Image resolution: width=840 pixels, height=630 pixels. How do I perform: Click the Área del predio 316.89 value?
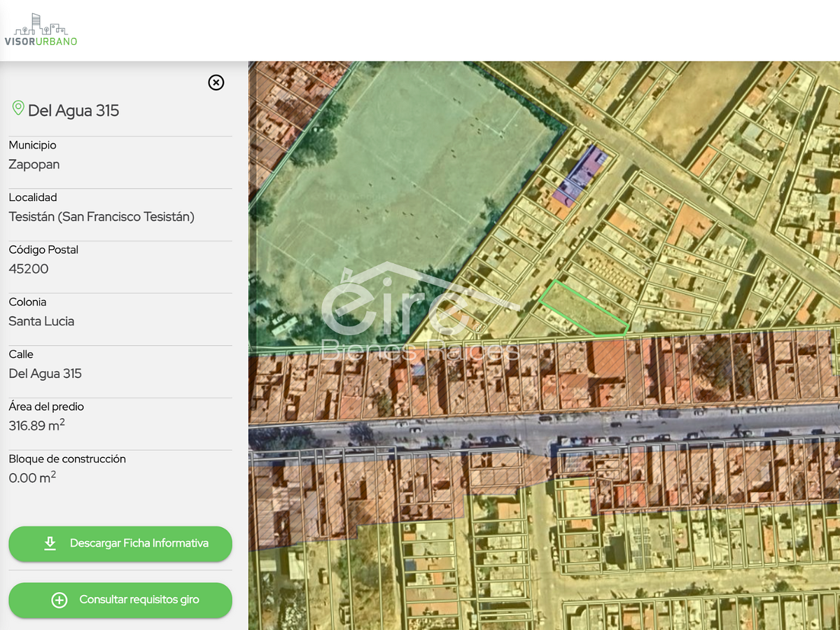[37, 426]
